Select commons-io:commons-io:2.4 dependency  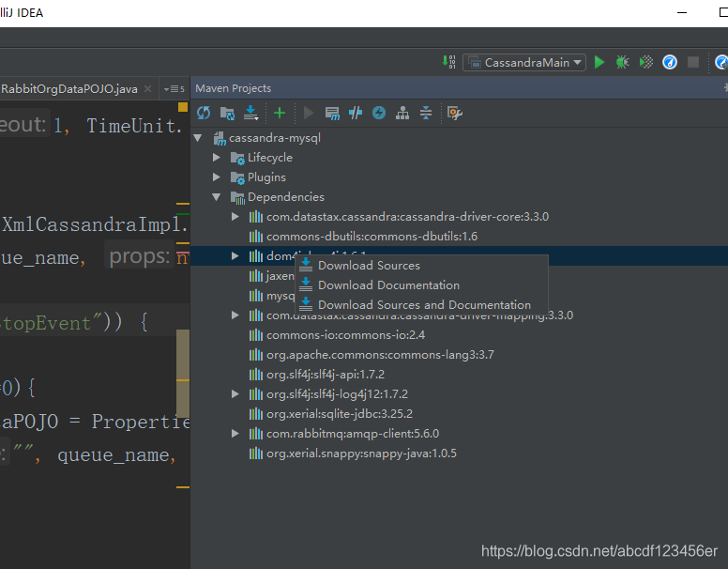[x=459, y=335]
